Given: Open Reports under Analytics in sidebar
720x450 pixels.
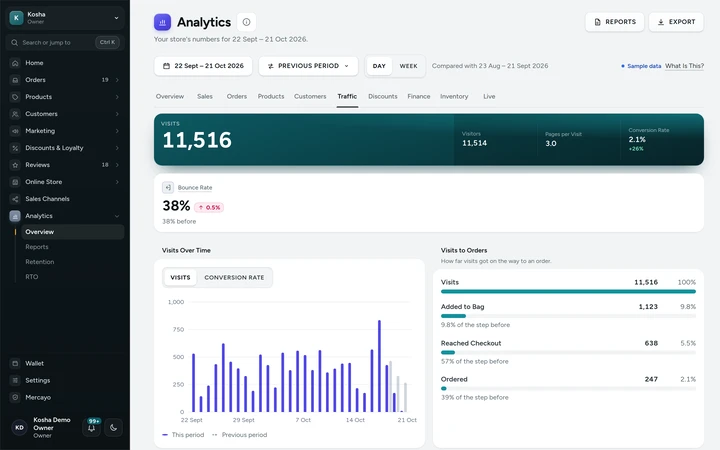Looking at the screenshot, I should click(37, 247).
